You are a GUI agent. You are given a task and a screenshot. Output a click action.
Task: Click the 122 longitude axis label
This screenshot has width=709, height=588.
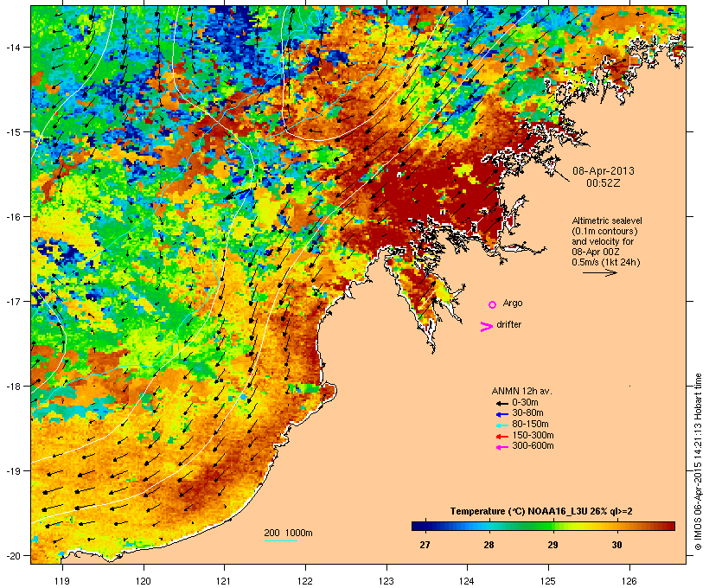(x=305, y=581)
